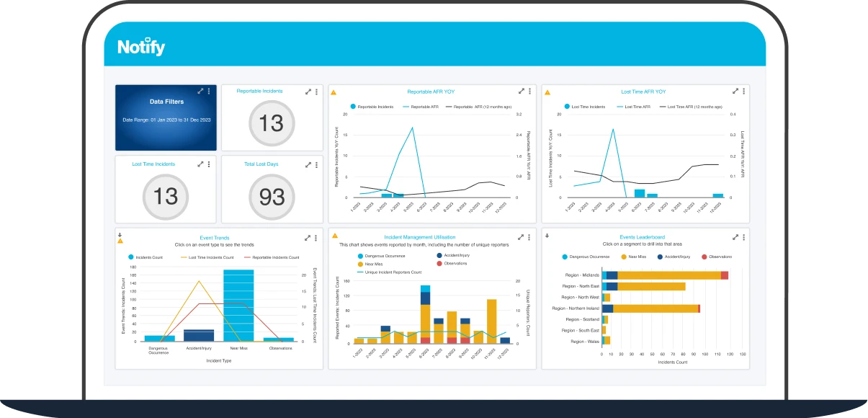Open the Total Lost Days options menu
The height and width of the screenshot is (418, 868).
317,164
